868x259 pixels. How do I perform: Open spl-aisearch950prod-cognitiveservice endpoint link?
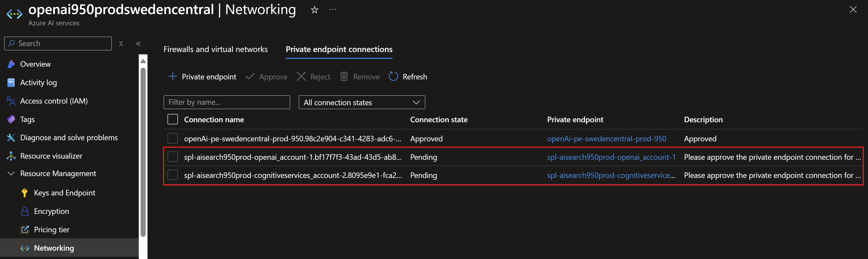pyautogui.click(x=611, y=175)
